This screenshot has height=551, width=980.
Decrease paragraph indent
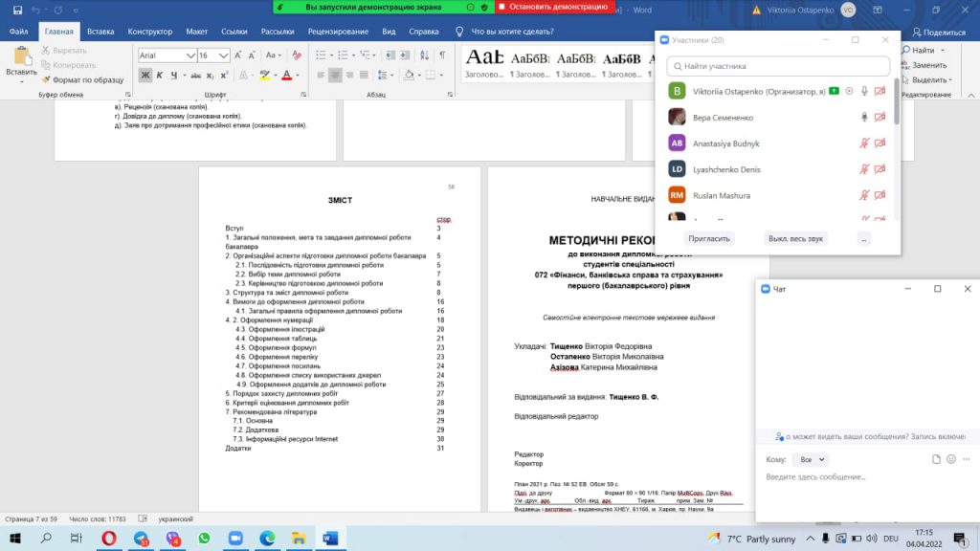pos(390,55)
